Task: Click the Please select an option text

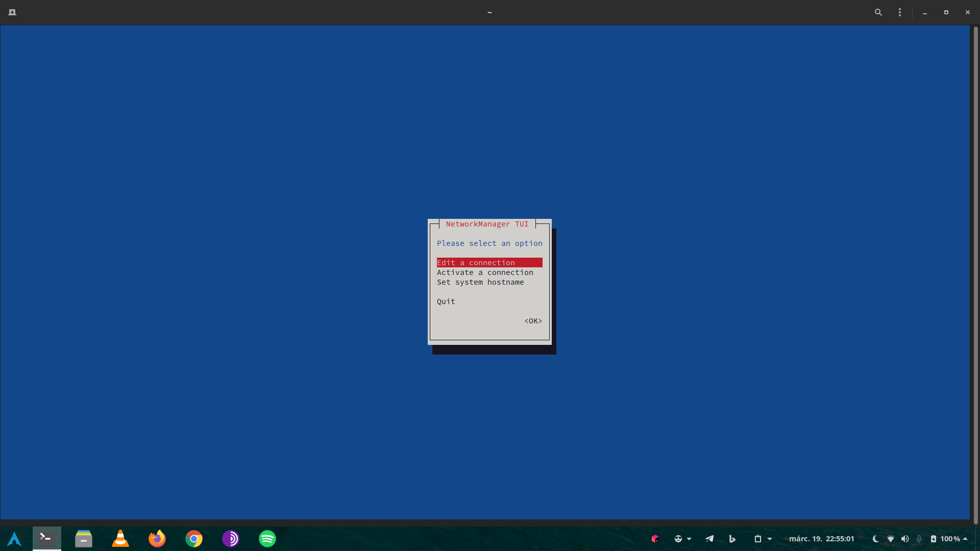Action: pos(489,243)
